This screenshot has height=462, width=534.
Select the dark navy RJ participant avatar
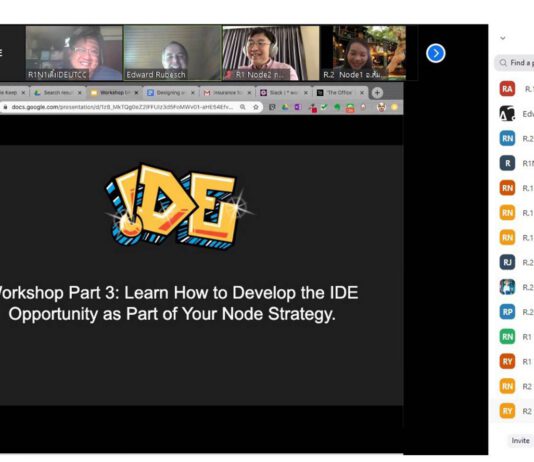tap(507, 262)
